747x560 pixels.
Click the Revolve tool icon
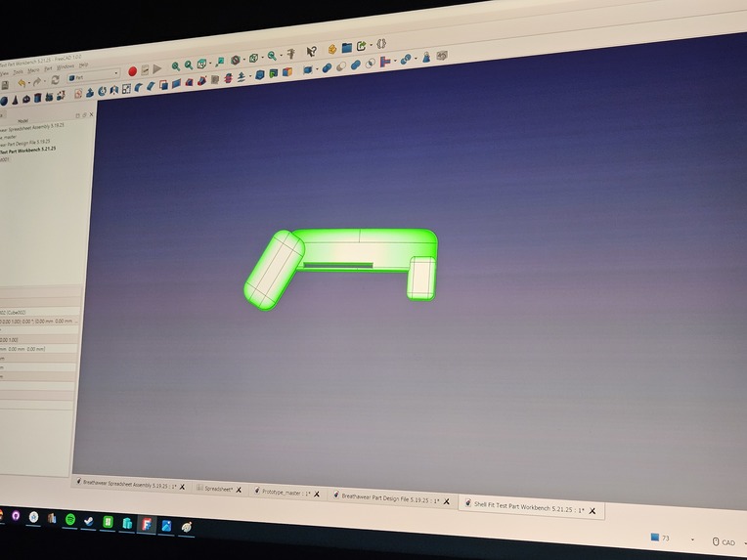click(x=102, y=91)
